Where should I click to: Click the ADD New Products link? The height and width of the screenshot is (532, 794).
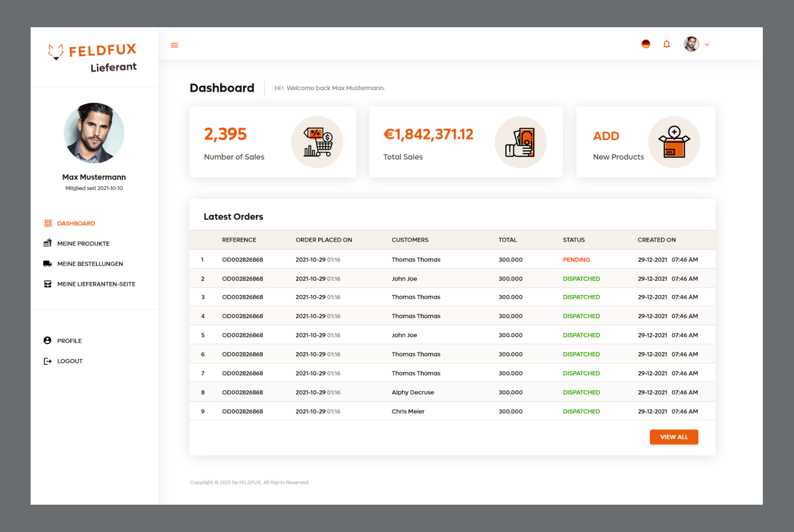pyautogui.click(x=606, y=136)
